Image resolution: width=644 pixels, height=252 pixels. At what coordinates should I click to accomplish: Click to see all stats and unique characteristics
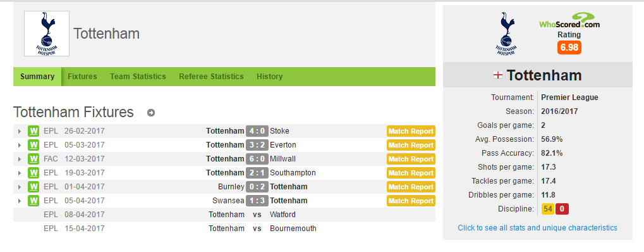pos(537,228)
